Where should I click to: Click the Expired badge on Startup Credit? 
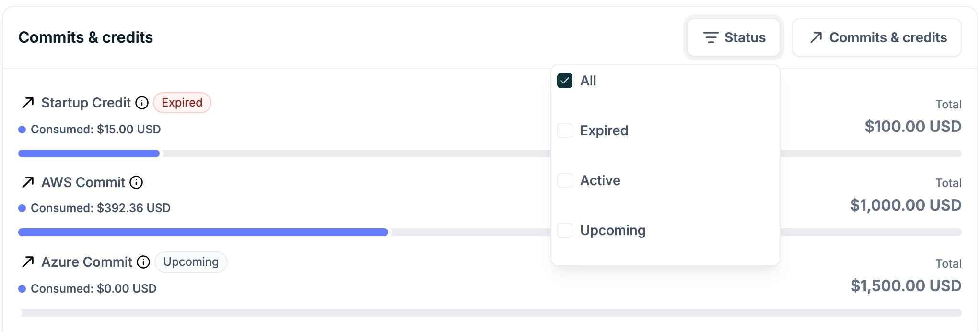182,103
